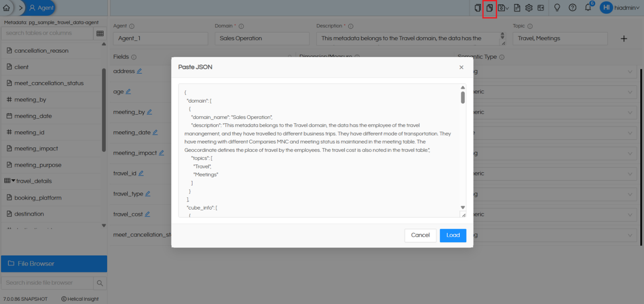Click the JSON textarea scroll down arrow
Screen dimensions: 644x304
click(x=463, y=207)
